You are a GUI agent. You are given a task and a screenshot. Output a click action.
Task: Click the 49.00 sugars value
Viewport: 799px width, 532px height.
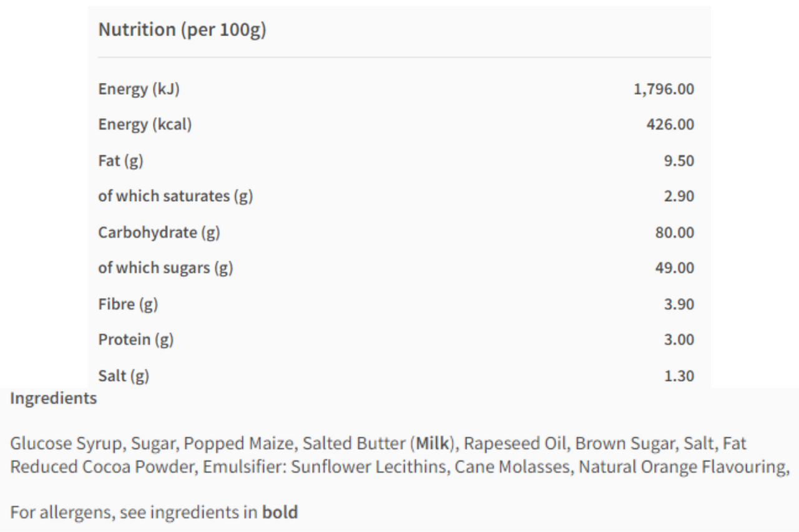674,268
